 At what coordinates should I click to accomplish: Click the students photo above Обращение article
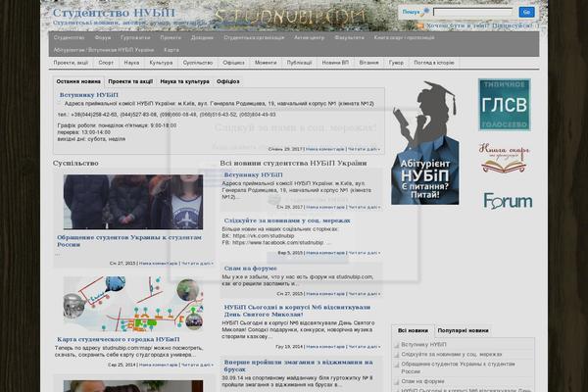pyautogui.click(x=133, y=202)
